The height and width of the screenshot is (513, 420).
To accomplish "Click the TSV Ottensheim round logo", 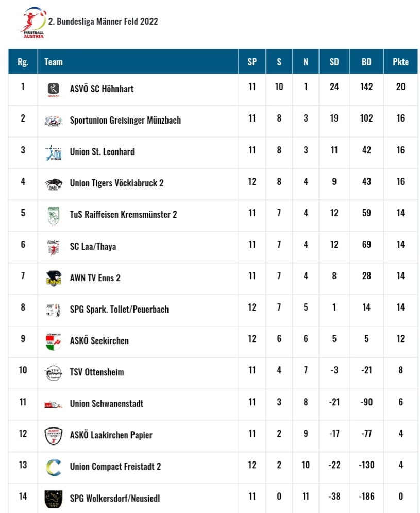I will [54, 373].
